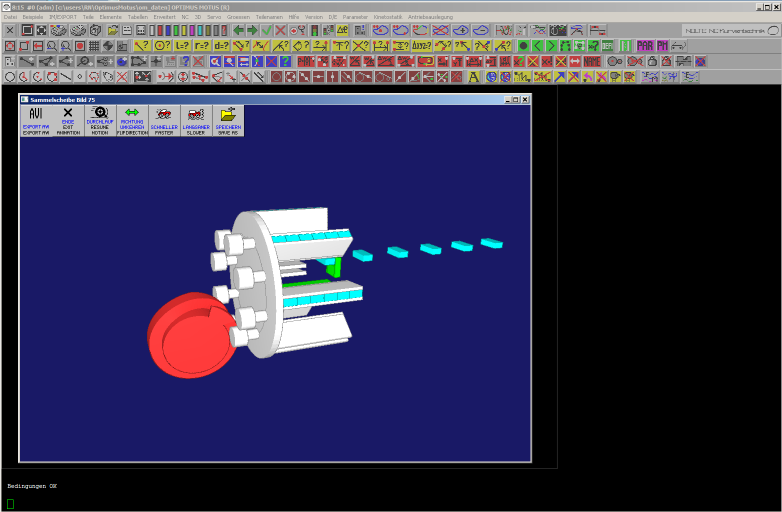This screenshot has width=782, height=512.
Task: Save animation via Speichern folder icon
Action: coord(228,120)
